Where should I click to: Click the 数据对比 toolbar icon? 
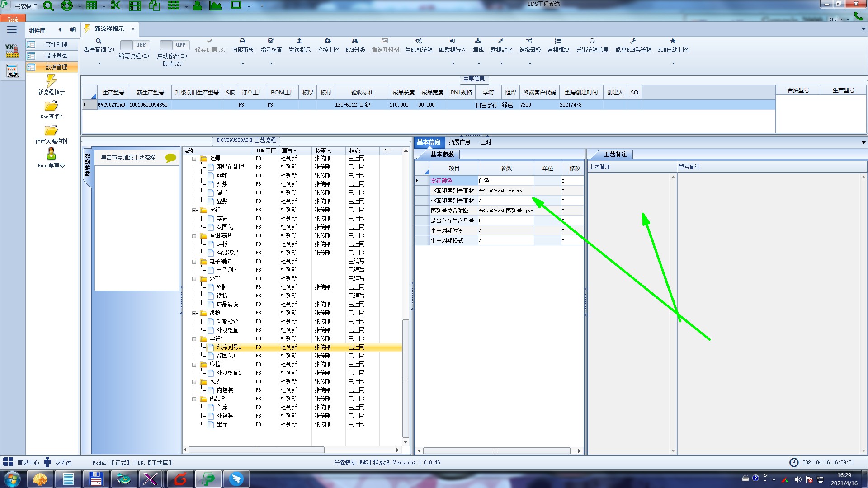pyautogui.click(x=501, y=41)
